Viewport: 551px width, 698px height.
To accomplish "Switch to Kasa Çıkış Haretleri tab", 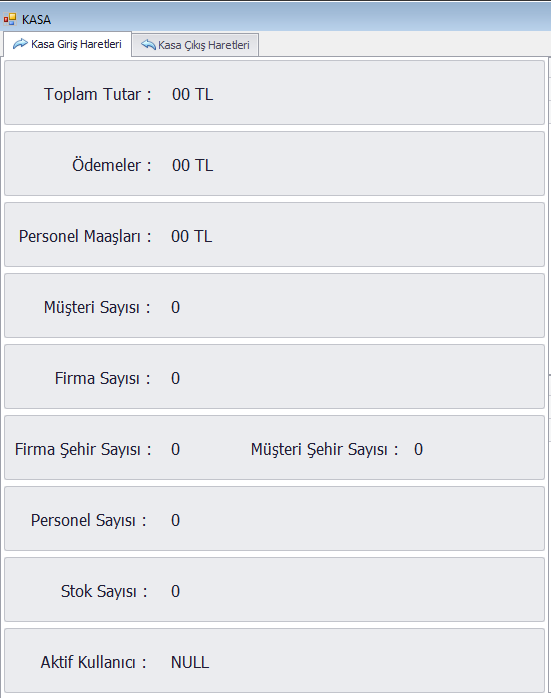I will [x=195, y=45].
